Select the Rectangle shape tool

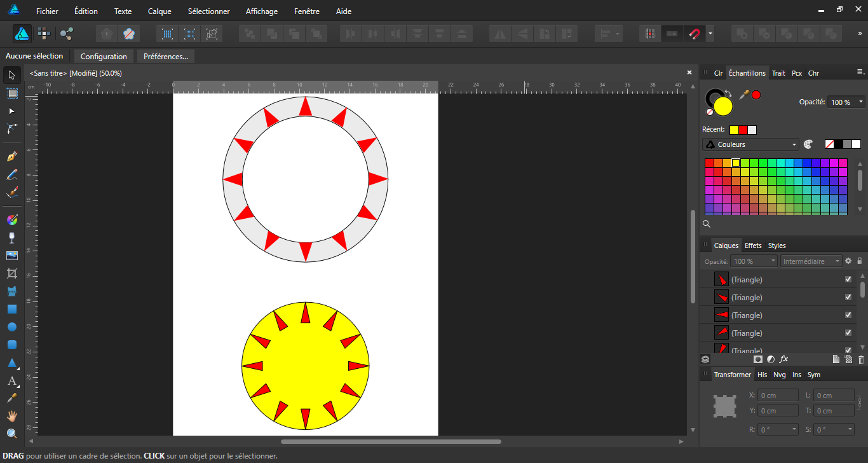pos(11,309)
